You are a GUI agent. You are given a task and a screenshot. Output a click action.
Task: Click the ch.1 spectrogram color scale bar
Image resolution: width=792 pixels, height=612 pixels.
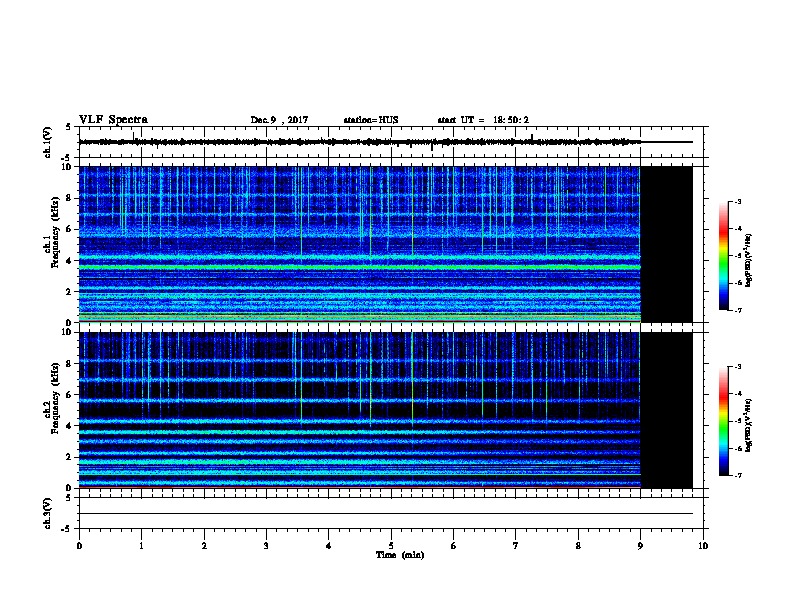point(724,256)
